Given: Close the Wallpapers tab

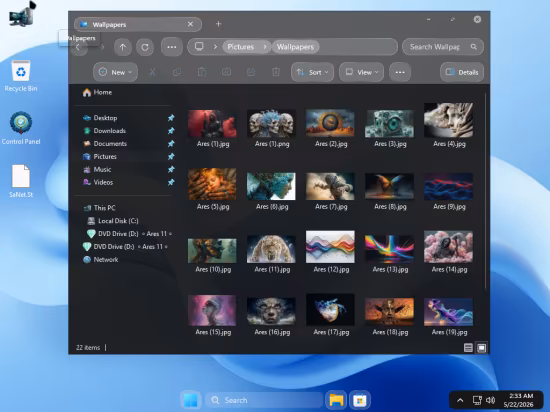Looking at the screenshot, I should point(190,24).
